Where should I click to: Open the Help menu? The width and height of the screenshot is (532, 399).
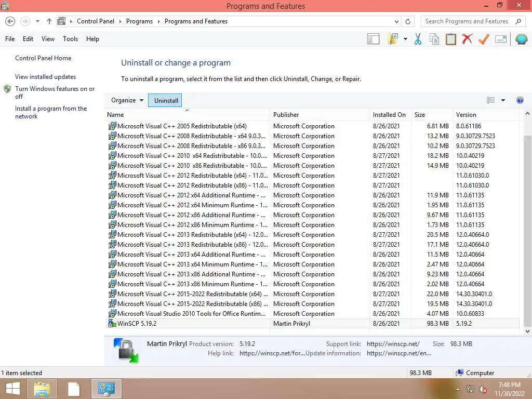pyautogui.click(x=92, y=39)
